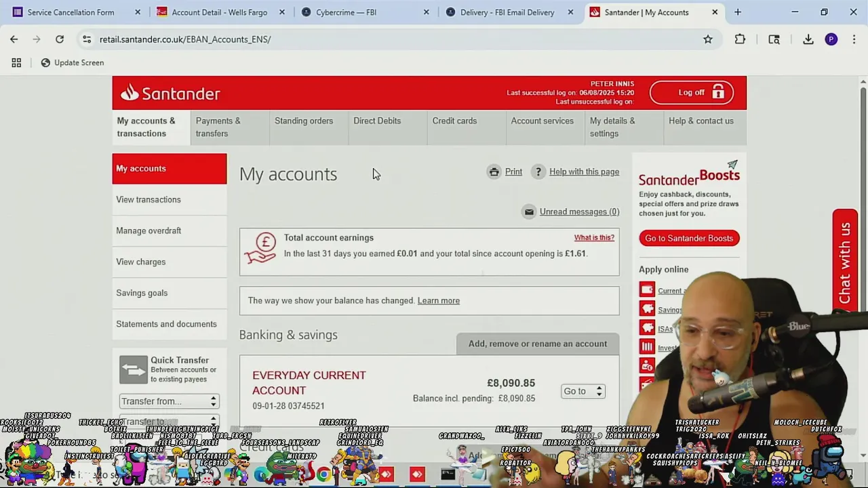Click the Quick Transfer arrows icon
This screenshot has height=488, width=868.
tap(134, 369)
